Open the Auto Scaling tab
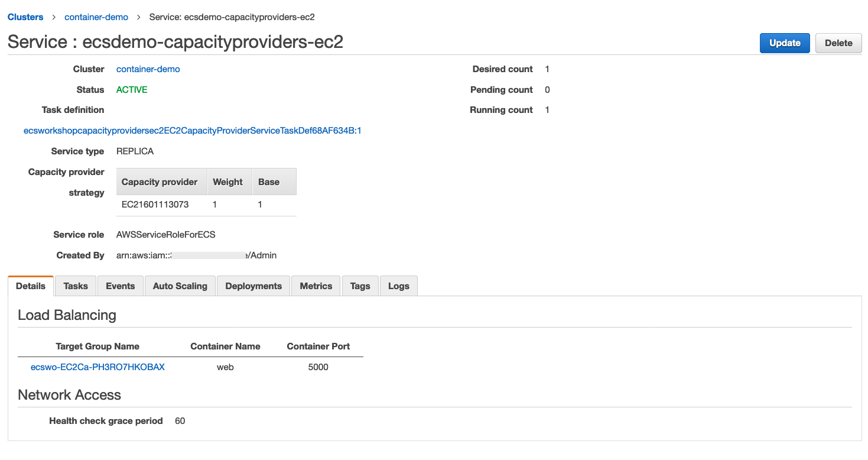 [x=180, y=286]
